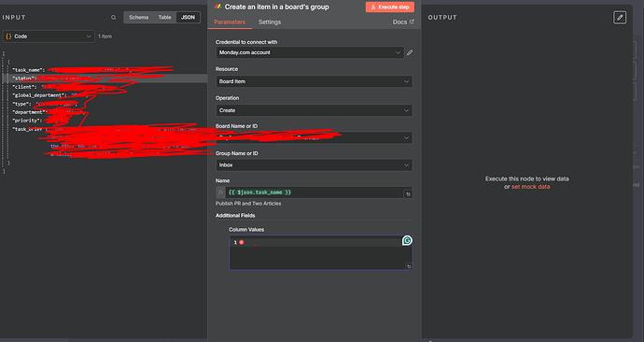
Task: Expand the Operation dropdown set to Create
Action: tap(314, 110)
